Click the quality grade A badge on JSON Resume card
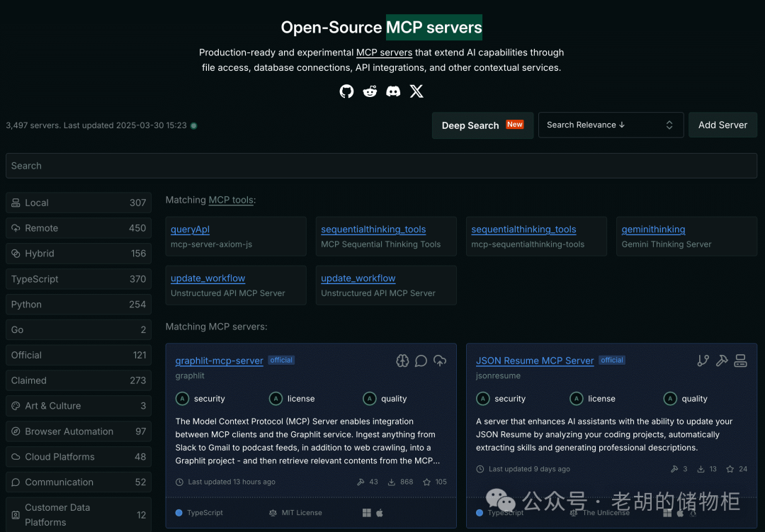 (x=670, y=399)
